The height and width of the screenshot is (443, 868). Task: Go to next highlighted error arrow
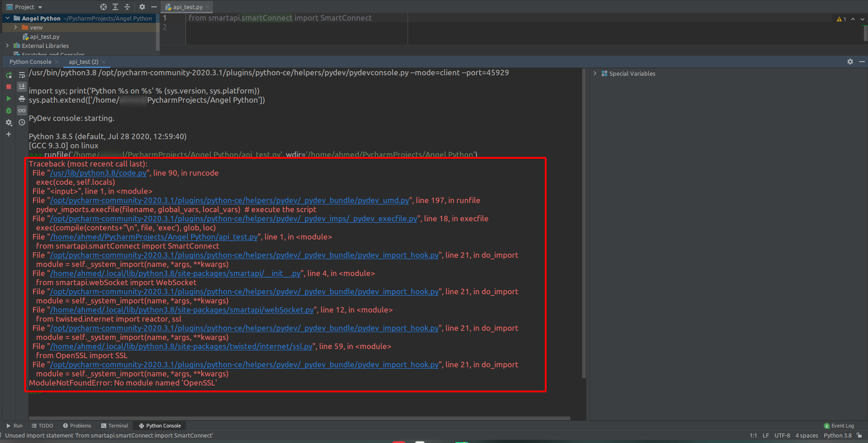pyautogui.click(x=862, y=19)
